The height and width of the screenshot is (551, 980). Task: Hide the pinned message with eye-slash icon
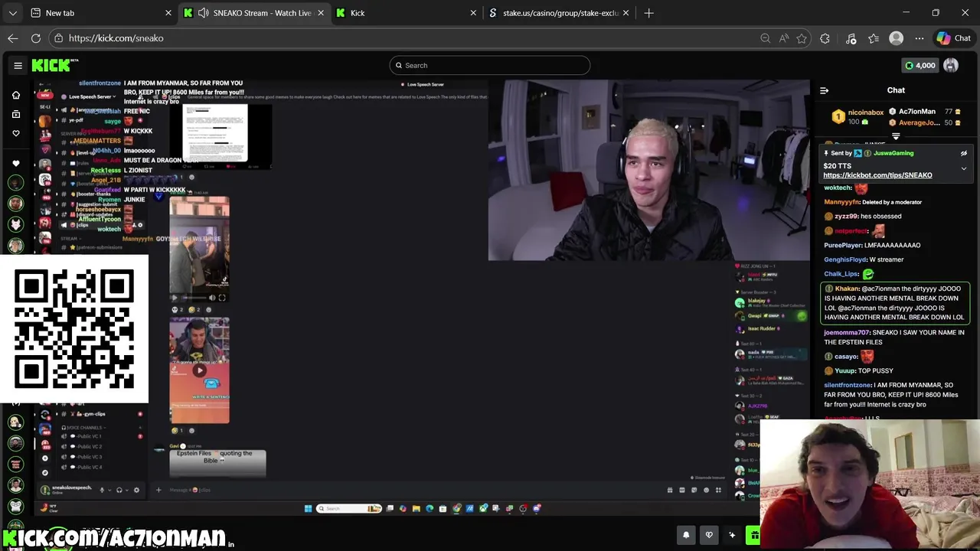pyautogui.click(x=964, y=153)
